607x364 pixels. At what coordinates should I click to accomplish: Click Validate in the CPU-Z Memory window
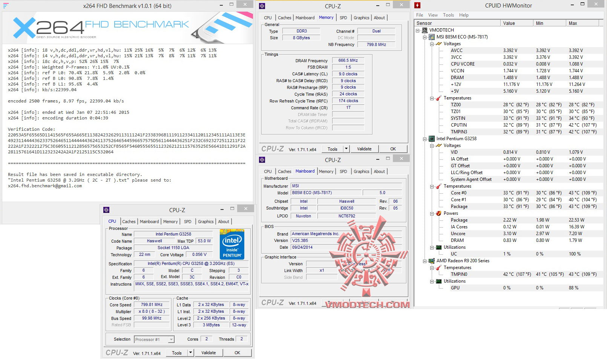click(x=364, y=149)
